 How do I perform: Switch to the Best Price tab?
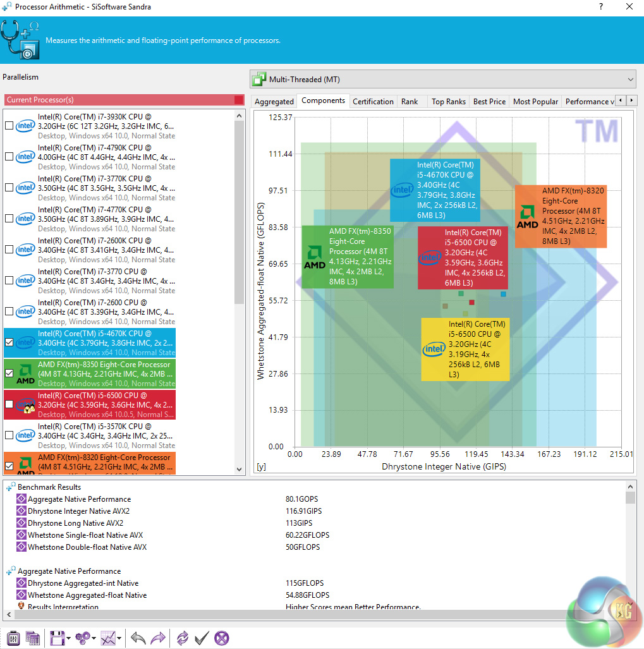(x=489, y=102)
